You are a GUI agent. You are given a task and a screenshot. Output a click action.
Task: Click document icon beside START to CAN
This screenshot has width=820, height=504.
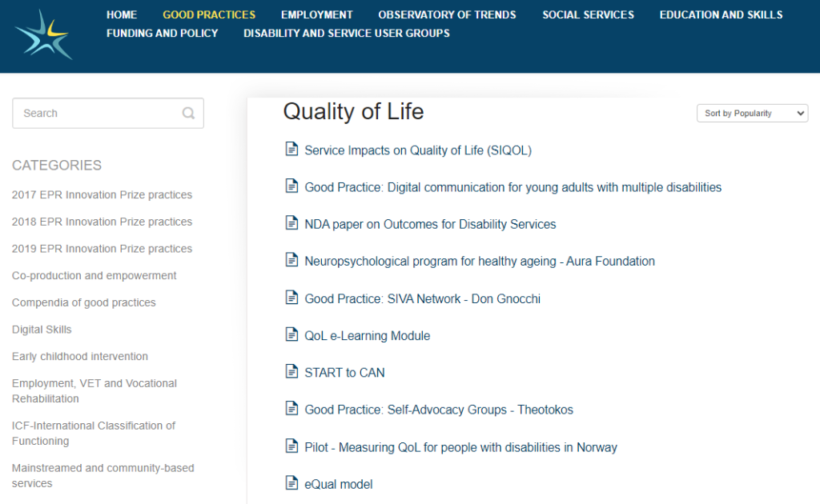(291, 371)
